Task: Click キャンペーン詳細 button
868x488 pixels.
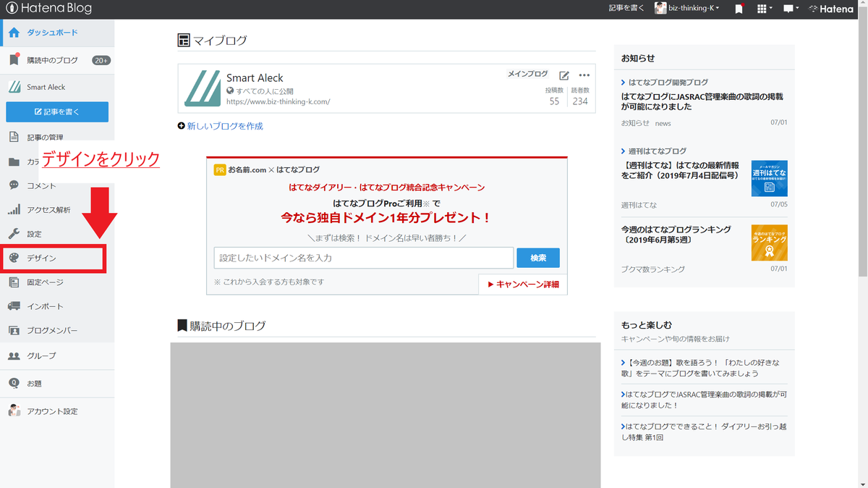Action: click(523, 285)
